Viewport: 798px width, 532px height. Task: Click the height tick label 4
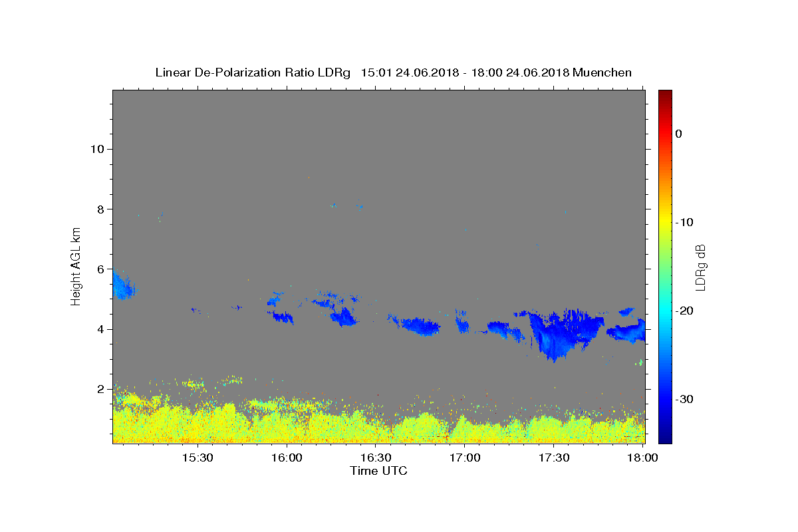click(101, 329)
